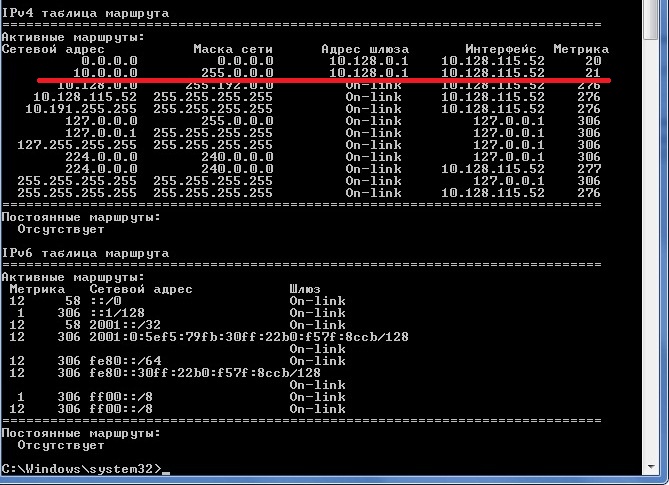The height and width of the screenshot is (485, 669).
Task: Click the red underline beneath the 10.0.0.0 route
Action: (322, 80)
